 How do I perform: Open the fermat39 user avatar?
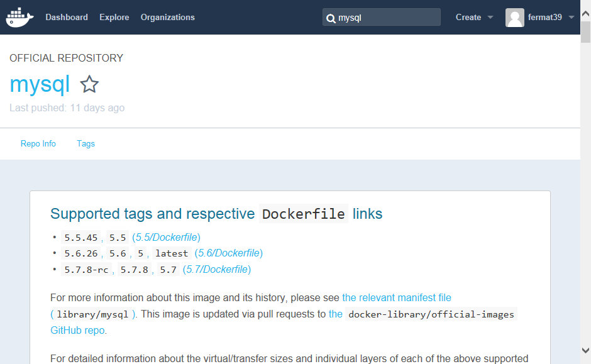tap(514, 18)
